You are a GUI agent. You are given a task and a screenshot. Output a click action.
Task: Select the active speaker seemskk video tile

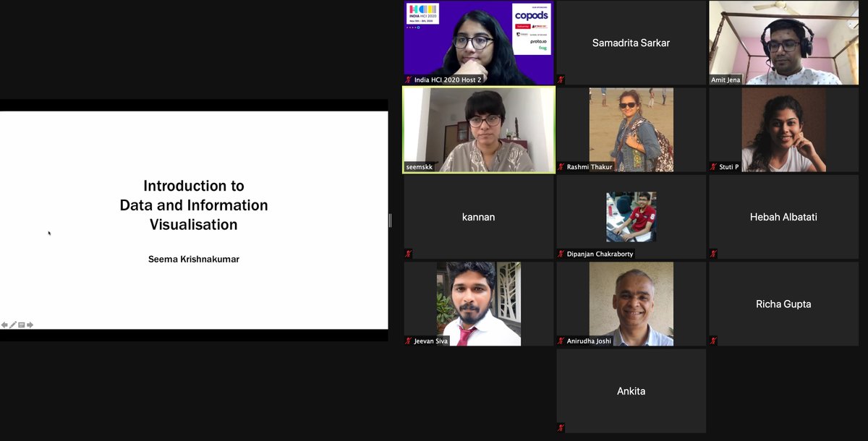(479, 129)
